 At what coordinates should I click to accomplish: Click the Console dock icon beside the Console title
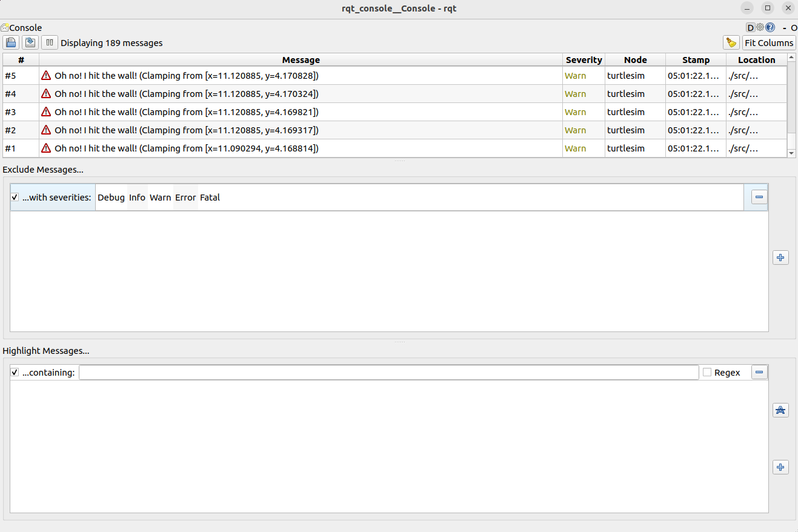(x=4, y=27)
